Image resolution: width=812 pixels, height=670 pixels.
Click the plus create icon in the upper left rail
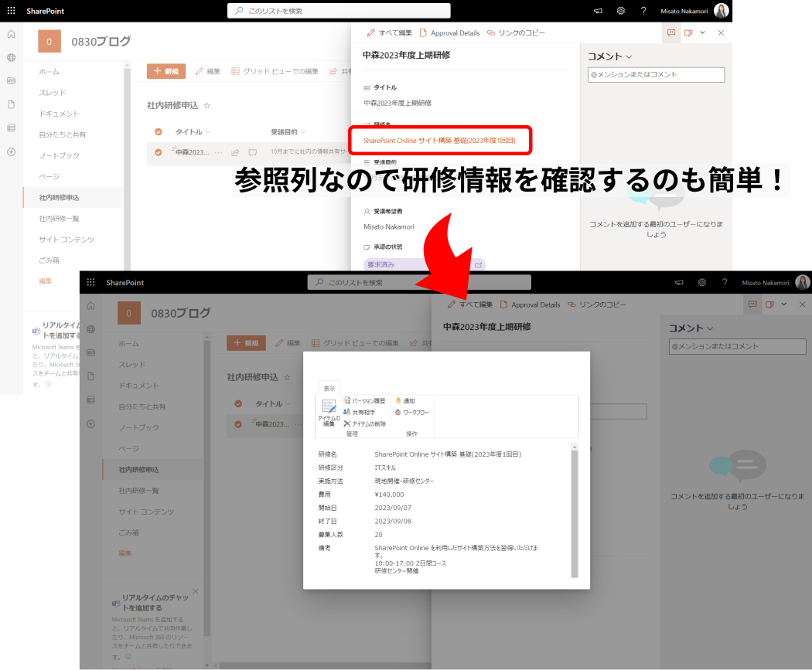tap(12, 152)
